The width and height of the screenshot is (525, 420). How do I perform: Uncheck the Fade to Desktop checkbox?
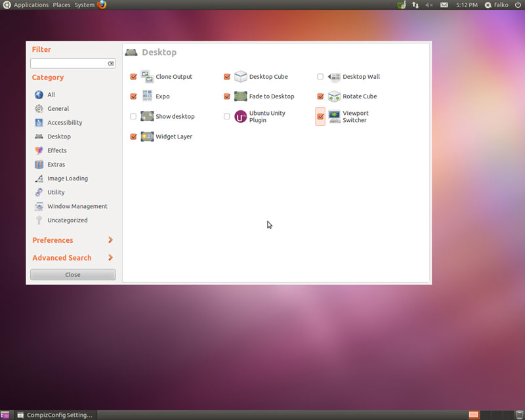226,96
